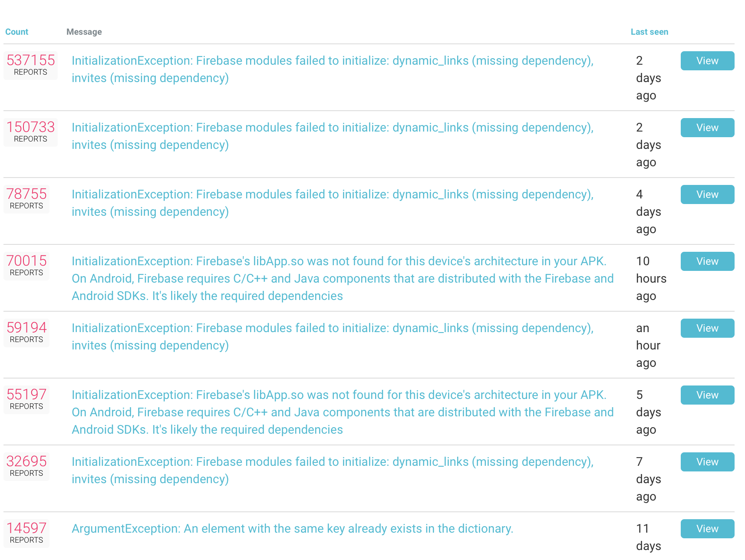Image resolution: width=745 pixels, height=560 pixels.
Task: Click the 537155 reports count badge
Action: [30, 65]
